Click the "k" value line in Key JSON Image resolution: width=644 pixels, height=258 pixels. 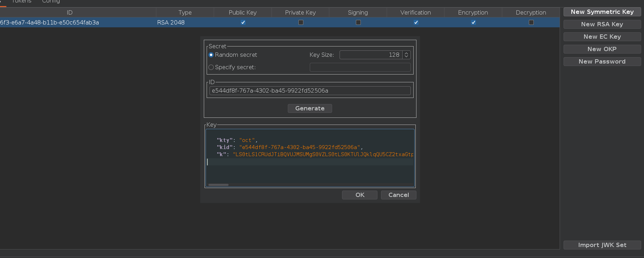coord(315,154)
